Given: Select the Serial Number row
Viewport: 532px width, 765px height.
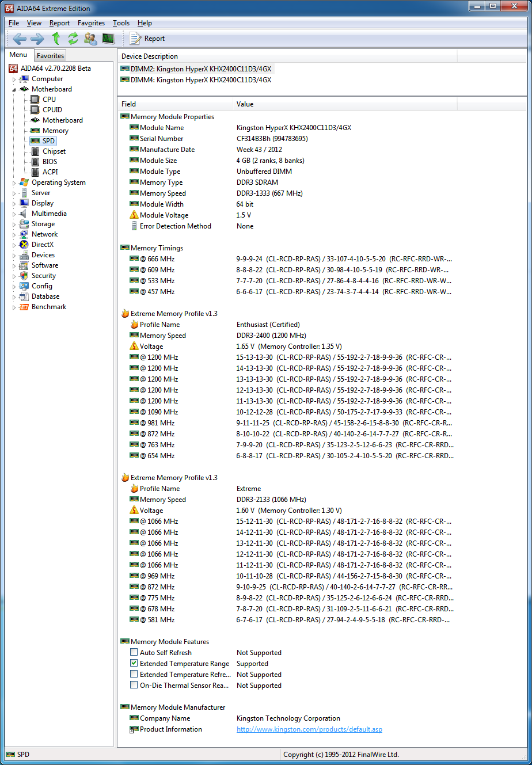Looking at the screenshot, I should click(288, 139).
